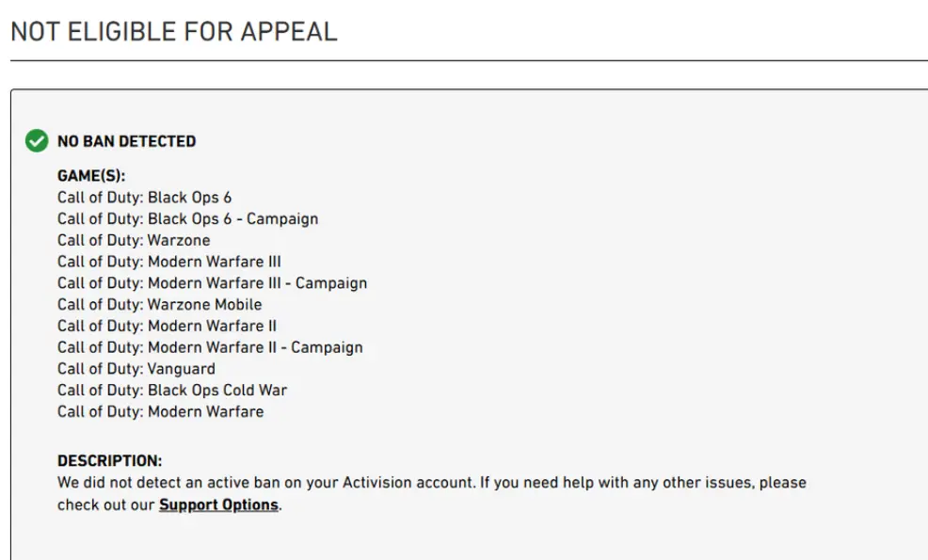Click the GAME(S): label
The width and height of the screenshot is (928, 560).
click(91, 176)
